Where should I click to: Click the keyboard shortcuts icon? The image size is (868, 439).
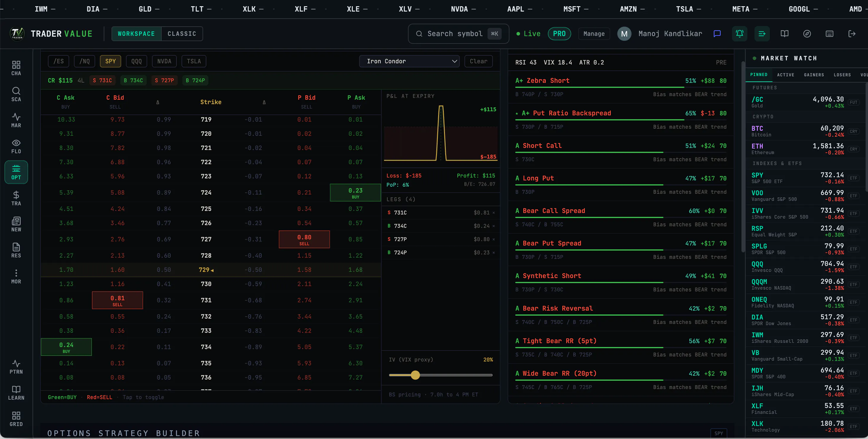pos(830,34)
